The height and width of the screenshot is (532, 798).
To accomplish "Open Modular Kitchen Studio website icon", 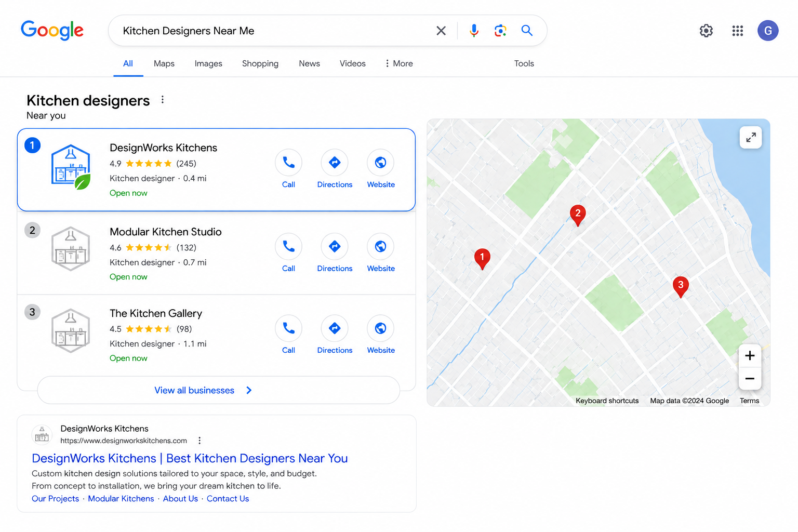I will point(381,246).
